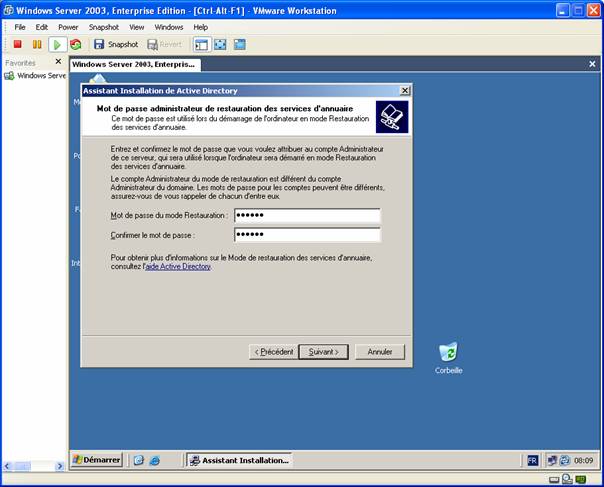Click the Précédent button
This screenshot has height=487, width=604.
tap(273, 352)
